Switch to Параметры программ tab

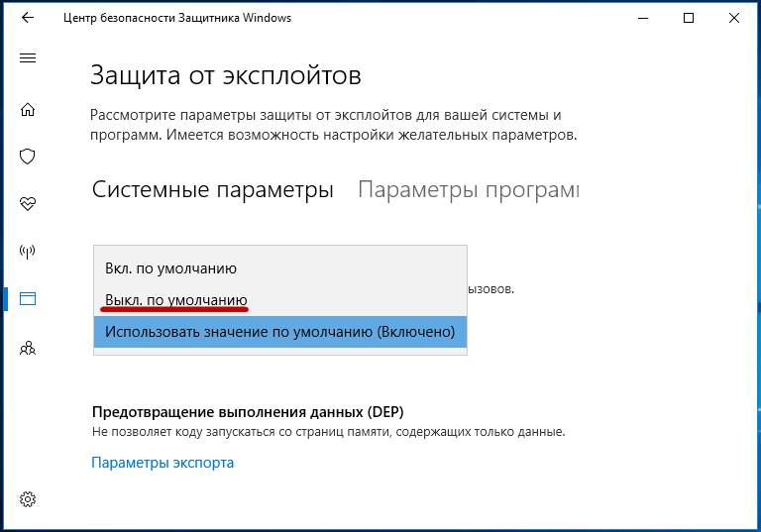(x=469, y=190)
